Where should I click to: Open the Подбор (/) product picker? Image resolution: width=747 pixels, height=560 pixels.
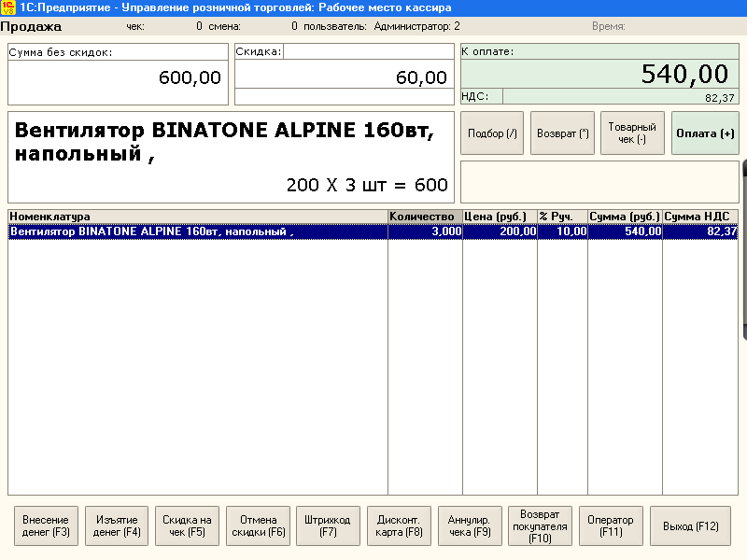492,133
